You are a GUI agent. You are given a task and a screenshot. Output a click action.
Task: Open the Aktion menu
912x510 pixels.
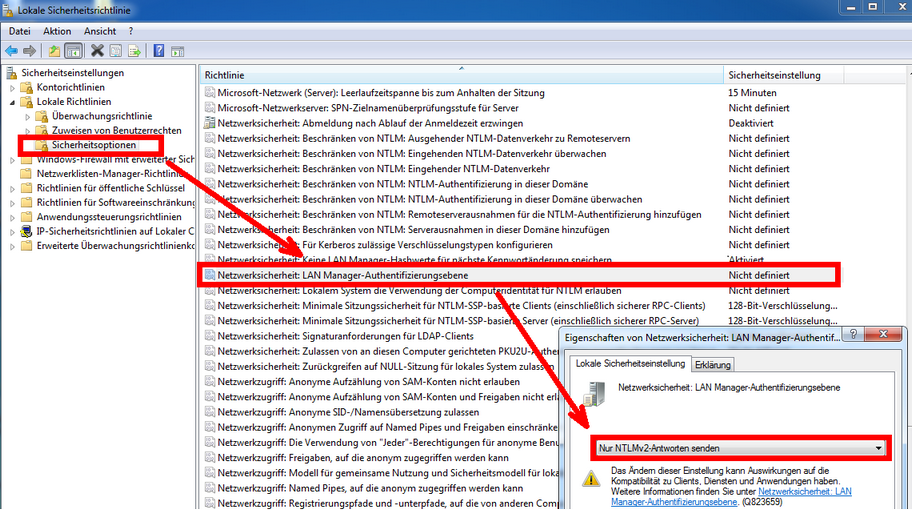tap(57, 31)
